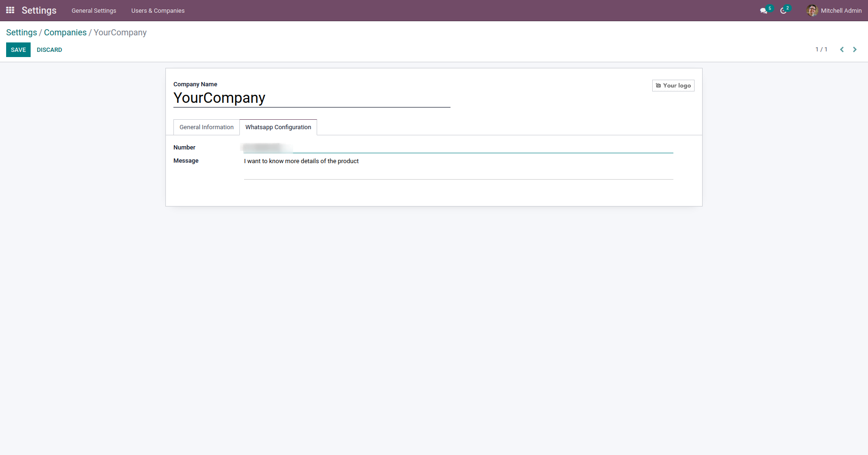The image size is (868, 455).
Task: Save the company record
Action: point(18,50)
